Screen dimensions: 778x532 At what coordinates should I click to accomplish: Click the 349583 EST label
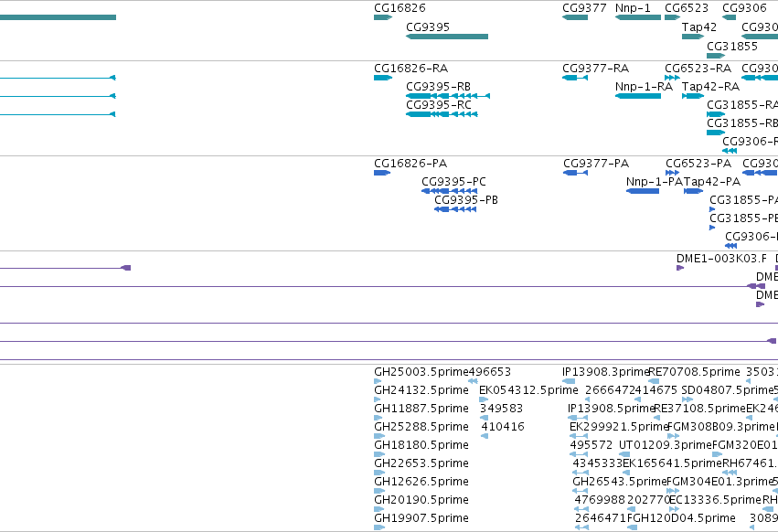501,409
